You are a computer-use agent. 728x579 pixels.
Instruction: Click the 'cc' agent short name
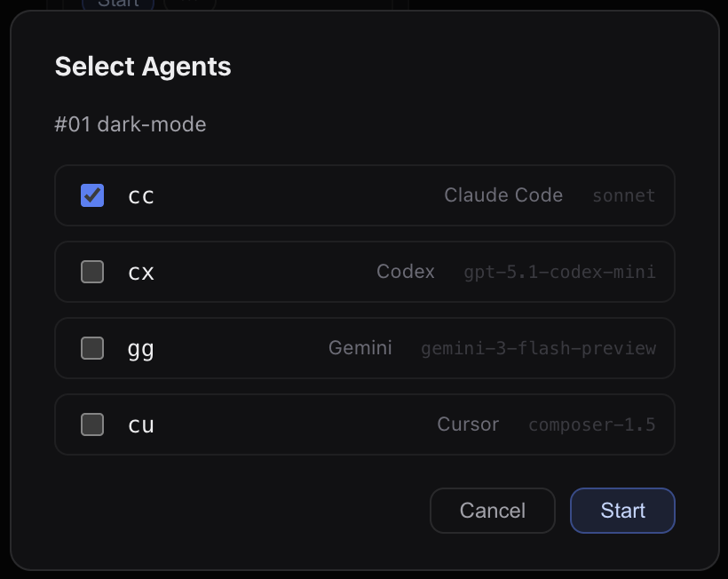click(141, 195)
